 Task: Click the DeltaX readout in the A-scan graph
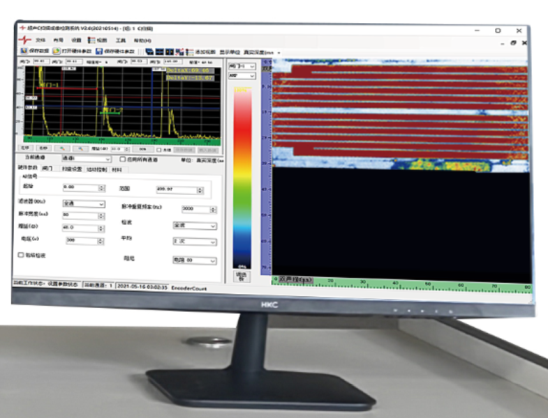tap(189, 71)
